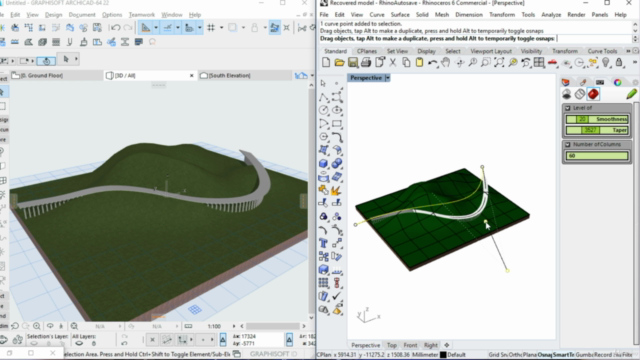Expand Archicad guide lines dropdown arrow
This screenshot has width=640, height=360.
156,28
